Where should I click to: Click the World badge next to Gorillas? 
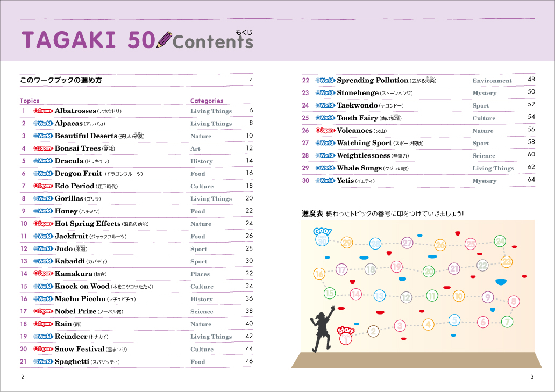43,198
